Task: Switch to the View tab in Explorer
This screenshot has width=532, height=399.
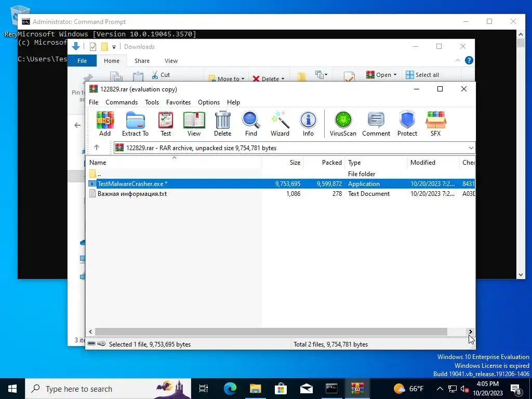Action: [171, 61]
